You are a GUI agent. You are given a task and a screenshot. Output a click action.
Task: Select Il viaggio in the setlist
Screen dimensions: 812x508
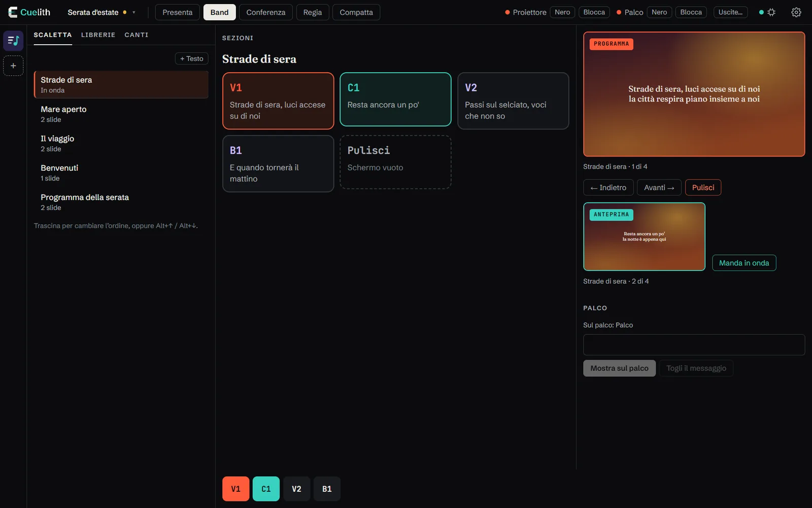(121, 143)
